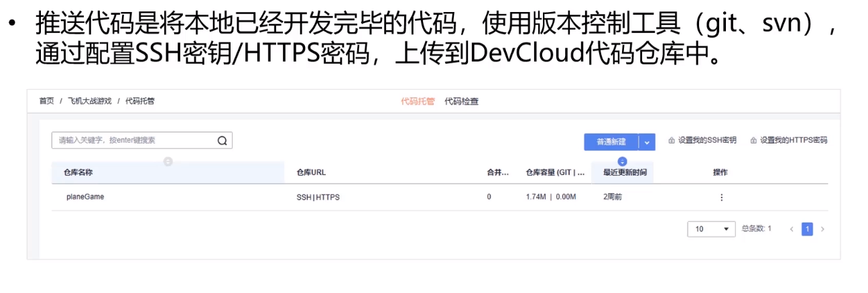Switch to the 代码托管 tab
868x293 pixels.
418,102
